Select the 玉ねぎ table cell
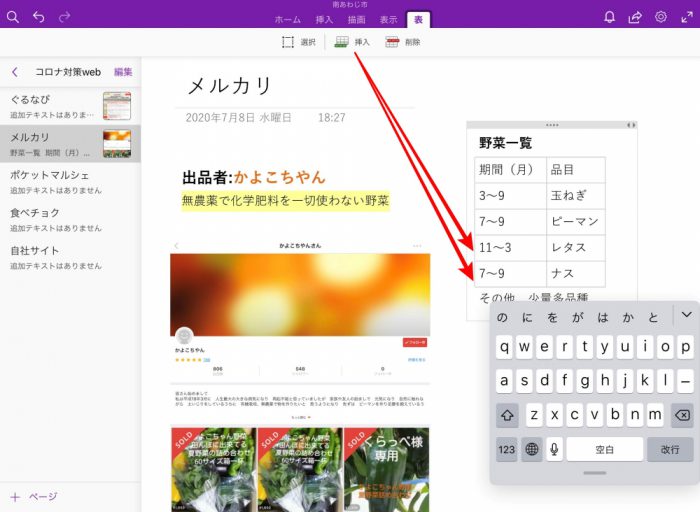 point(576,196)
